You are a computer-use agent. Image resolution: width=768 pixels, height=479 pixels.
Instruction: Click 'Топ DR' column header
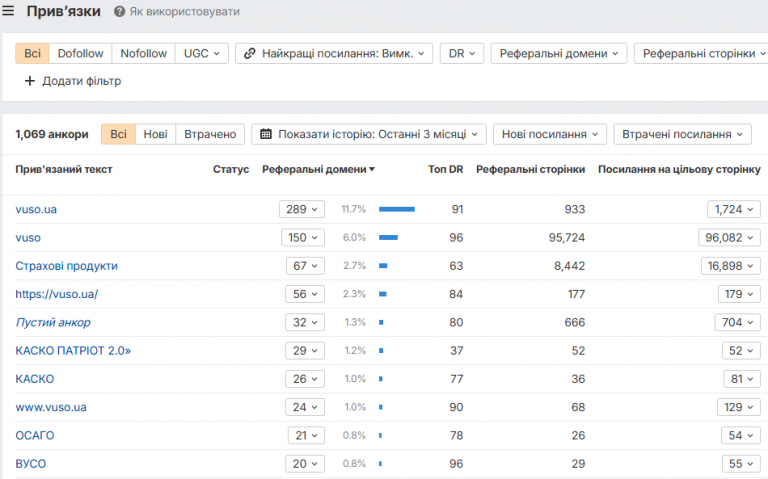(445, 169)
